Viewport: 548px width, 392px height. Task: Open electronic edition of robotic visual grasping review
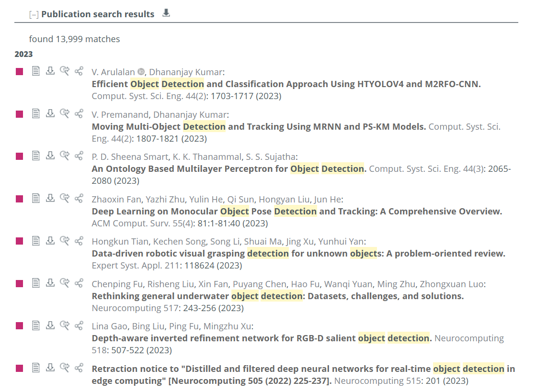[x=35, y=240]
